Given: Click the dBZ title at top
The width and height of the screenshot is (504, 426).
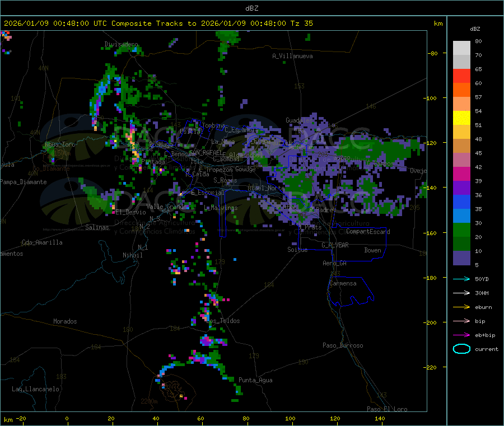Looking at the screenshot, I should click(251, 8).
